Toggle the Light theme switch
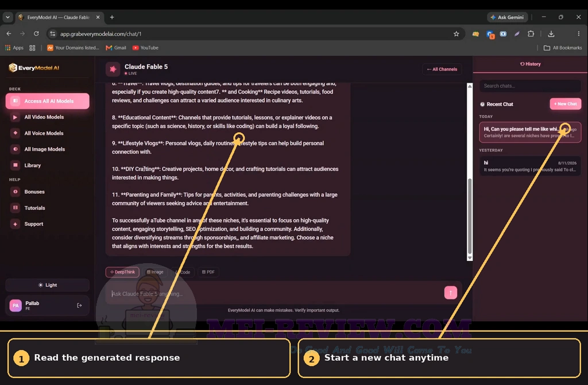This screenshot has height=385, width=588. pos(48,285)
